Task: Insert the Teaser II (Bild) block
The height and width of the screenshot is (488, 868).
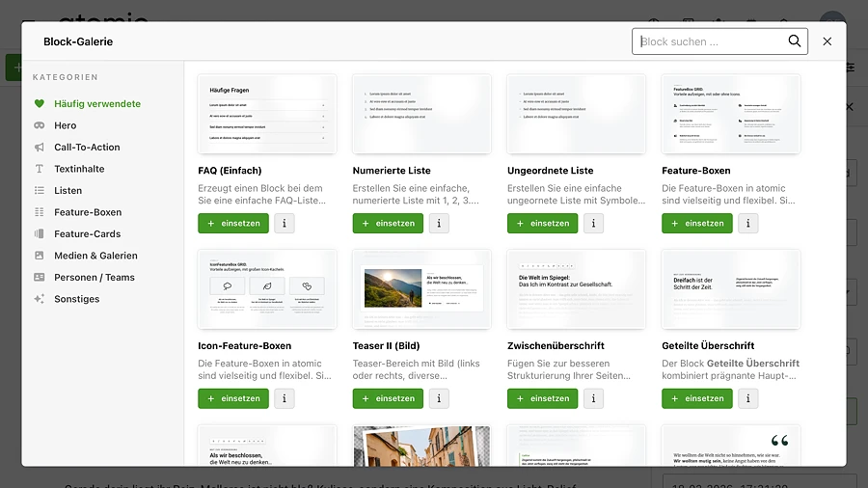Action: [x=388, y=398]
